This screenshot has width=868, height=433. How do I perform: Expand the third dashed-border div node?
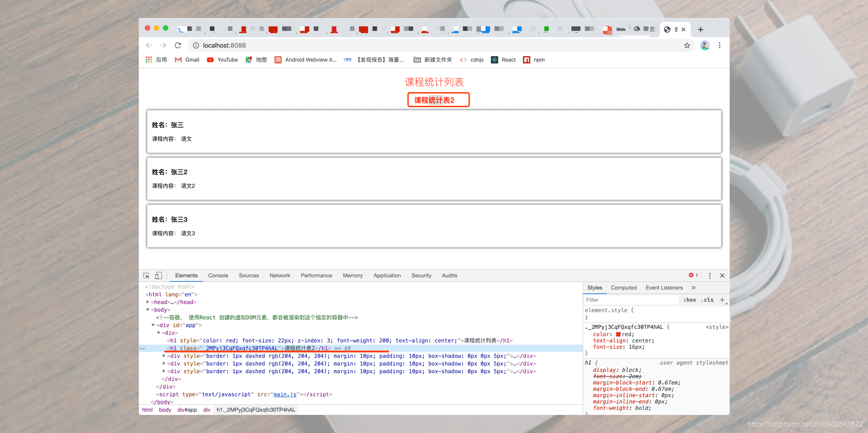click(x=164, y=371)
